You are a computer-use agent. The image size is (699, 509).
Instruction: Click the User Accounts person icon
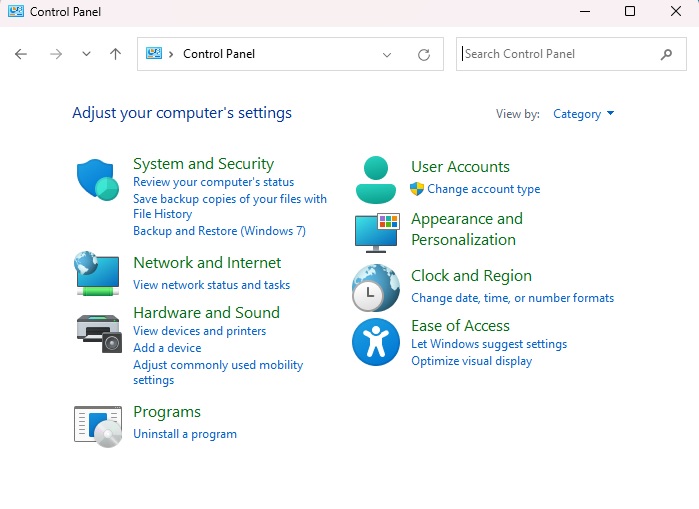coord(376,179)
